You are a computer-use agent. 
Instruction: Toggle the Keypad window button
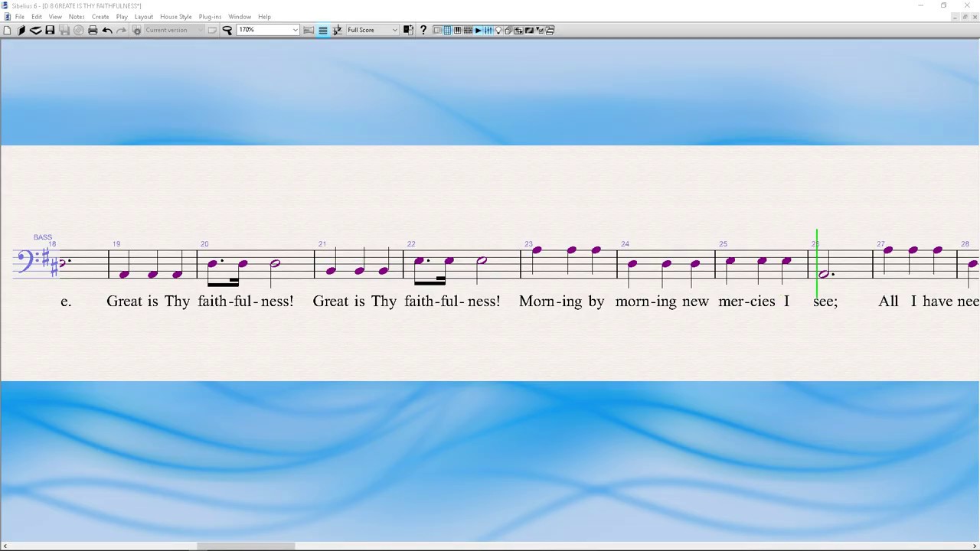447,30
